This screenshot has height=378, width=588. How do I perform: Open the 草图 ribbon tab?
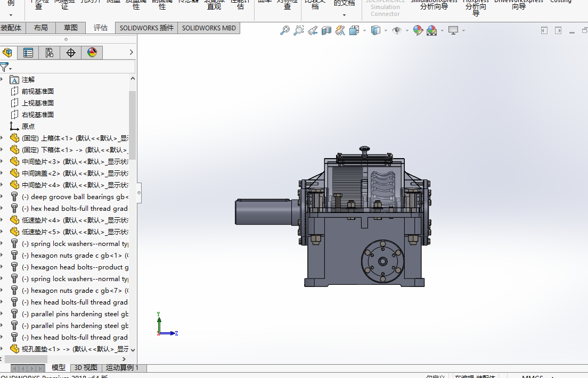[x=70, y=28]
